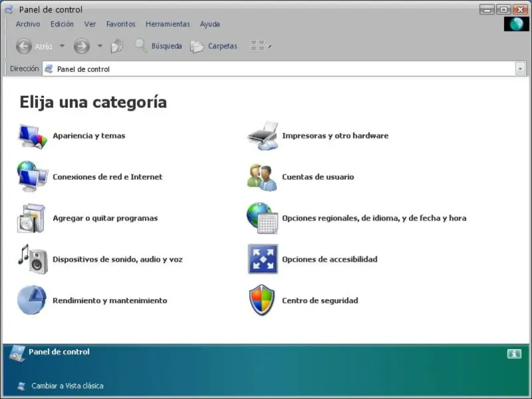This screenshot has height=399, width=532.
Task: Open the Ayuda menu
Action: 209,24
